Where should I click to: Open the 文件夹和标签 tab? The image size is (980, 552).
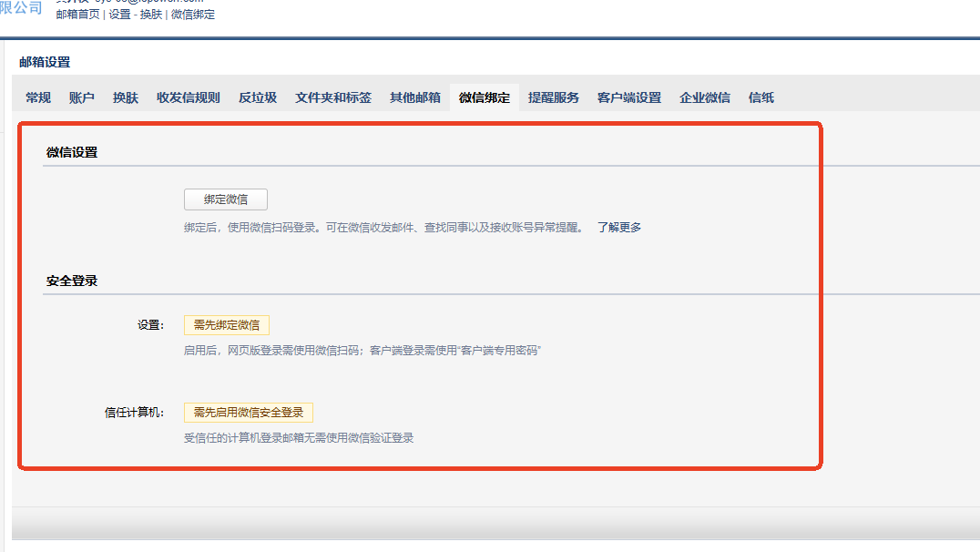tap(333, 97)
